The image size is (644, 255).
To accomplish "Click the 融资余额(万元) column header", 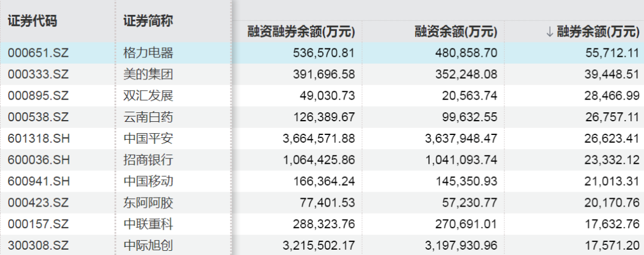I will coord(456,32).
